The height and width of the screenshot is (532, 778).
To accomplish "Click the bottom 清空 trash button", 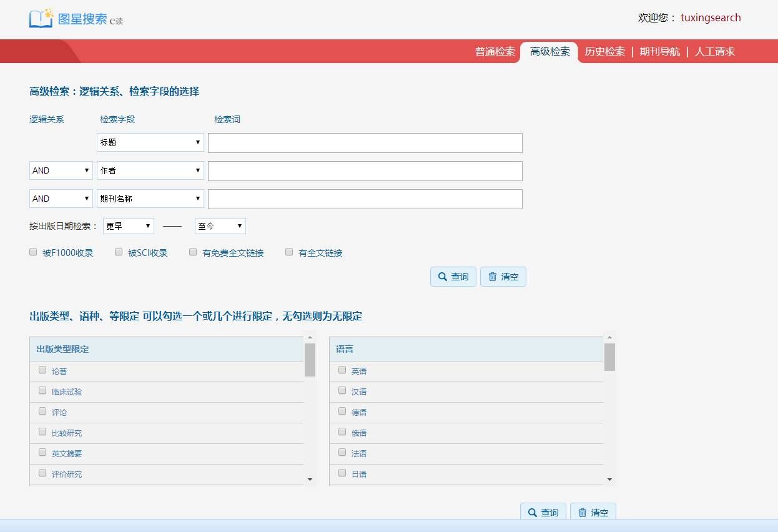I will (x=593, y=512).
